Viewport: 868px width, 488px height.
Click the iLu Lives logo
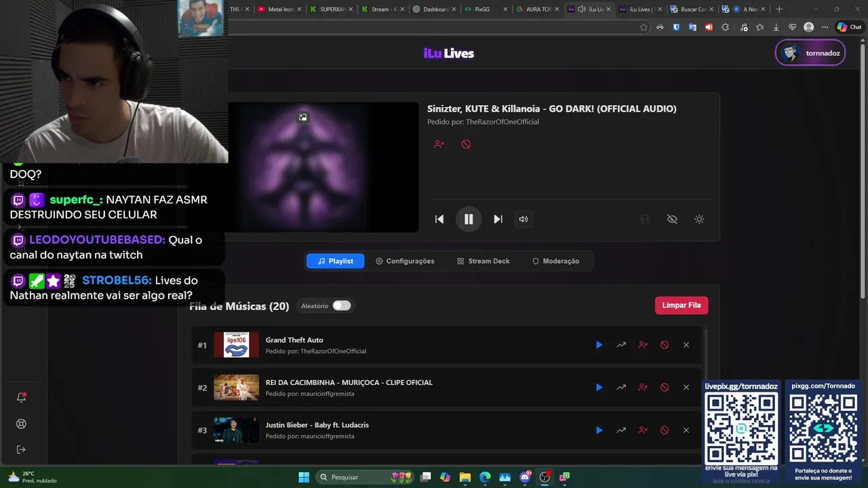pyautogui.click(x=449, y=53)
